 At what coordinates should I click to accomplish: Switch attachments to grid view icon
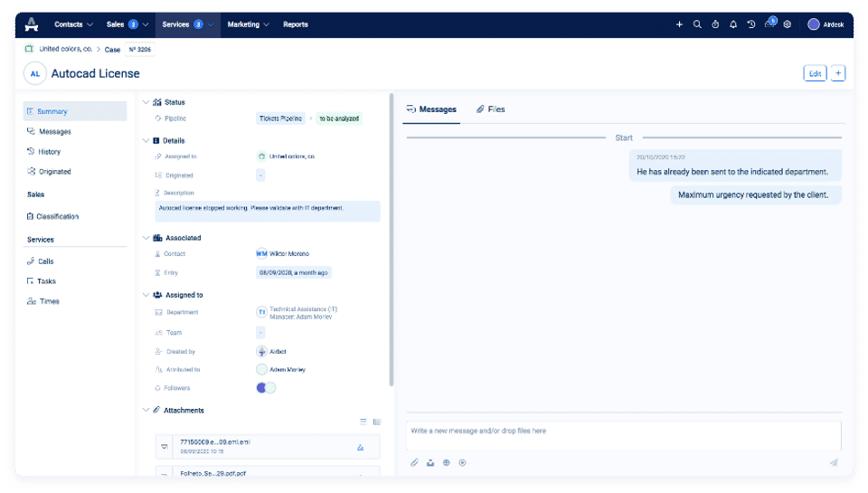click(377, 422)
